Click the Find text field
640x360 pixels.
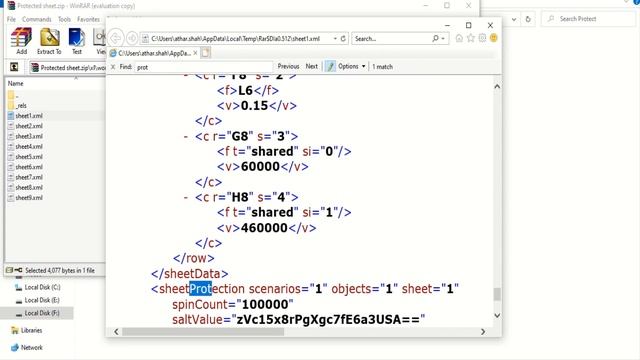[x=203, y=67]
